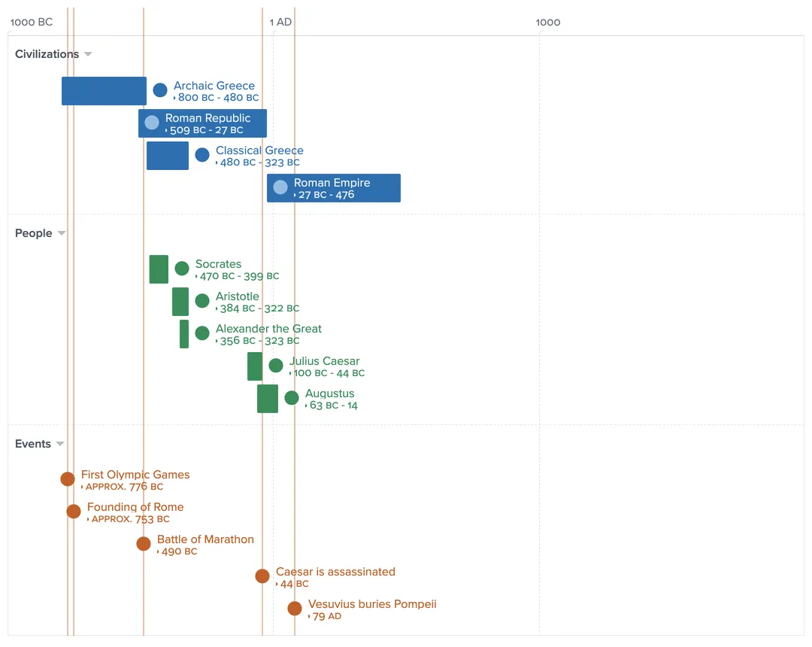Expand Aristotle 384 BC - 322 BC dates

pyautogui.click(x=257, y=308)
